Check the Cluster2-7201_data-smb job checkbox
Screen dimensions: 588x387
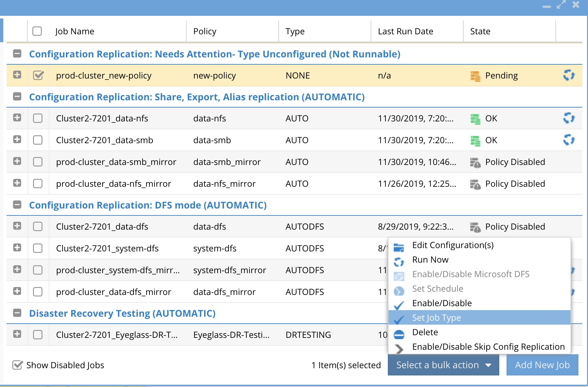[38, 140]
